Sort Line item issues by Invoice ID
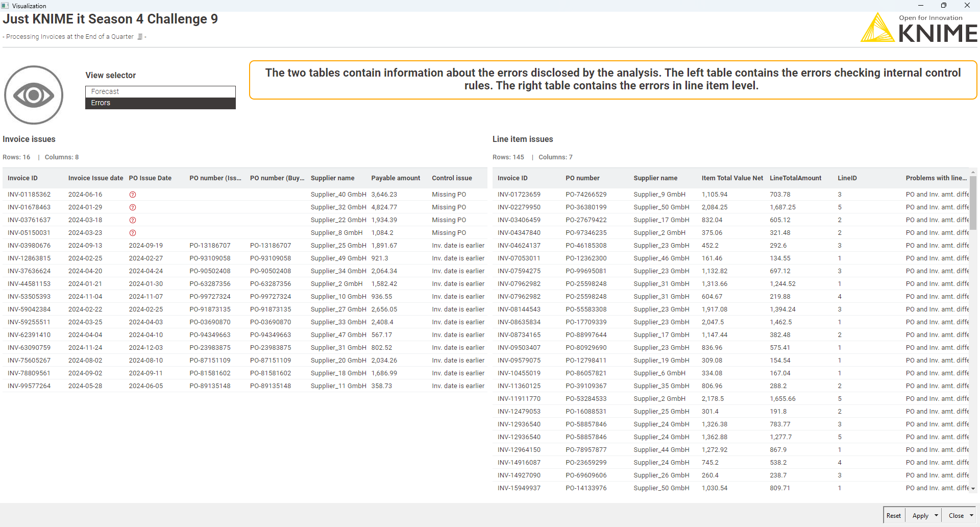Viewport: 980px width, 527px height. (x=512, y=178)
